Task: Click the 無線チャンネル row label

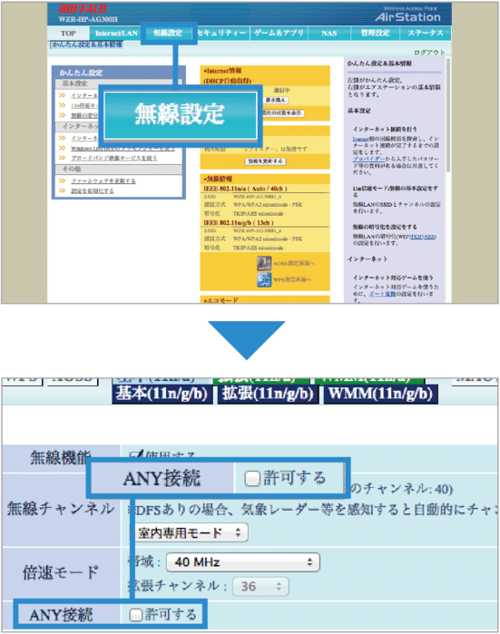Action: (61, 509)
